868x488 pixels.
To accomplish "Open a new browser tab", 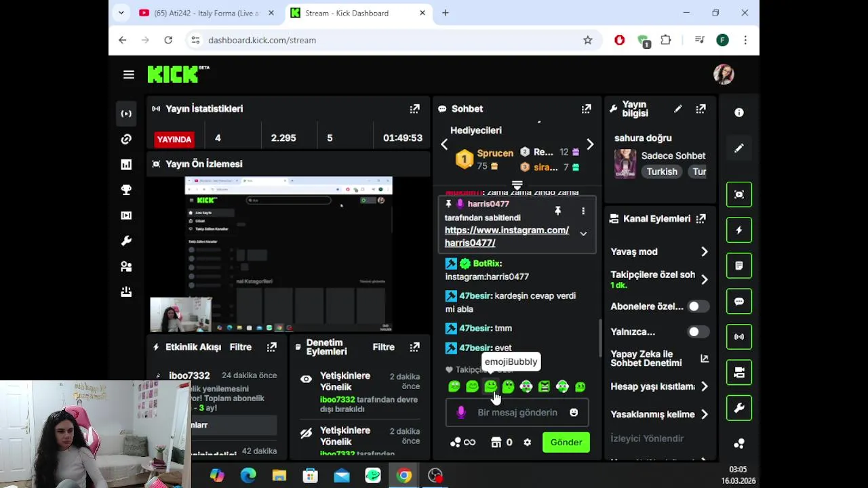I will (x=446, y=13).
